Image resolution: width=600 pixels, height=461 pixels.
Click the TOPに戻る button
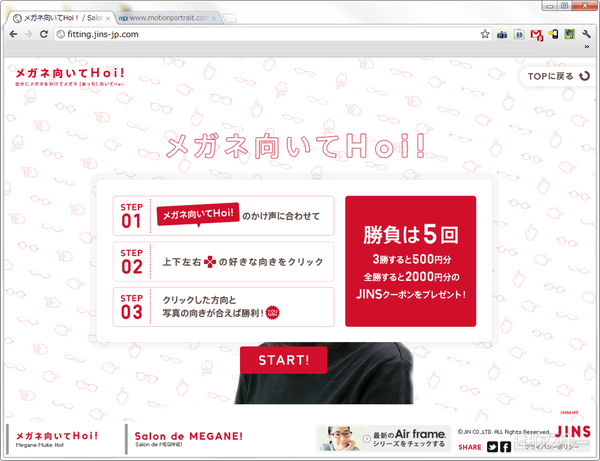558,77
